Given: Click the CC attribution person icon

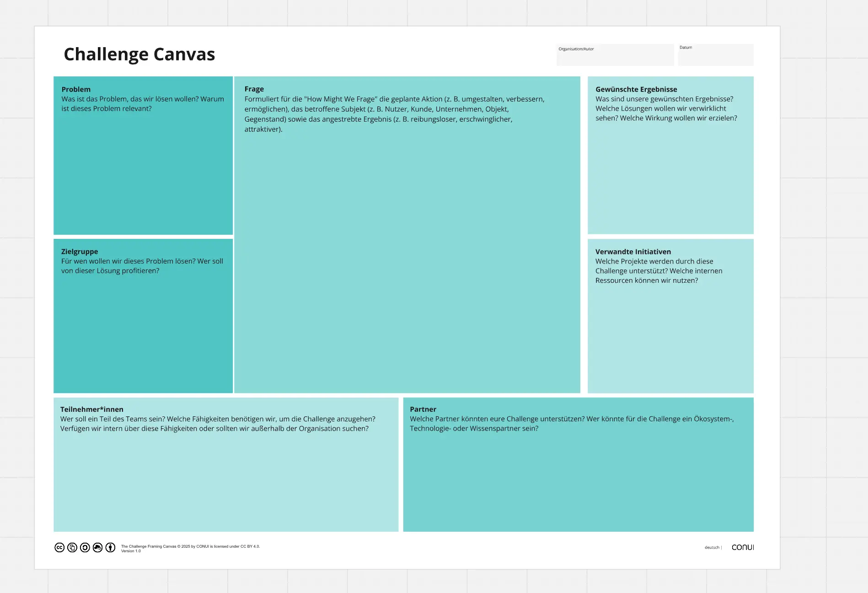Looking at the screenshot, I should [110, 547].
